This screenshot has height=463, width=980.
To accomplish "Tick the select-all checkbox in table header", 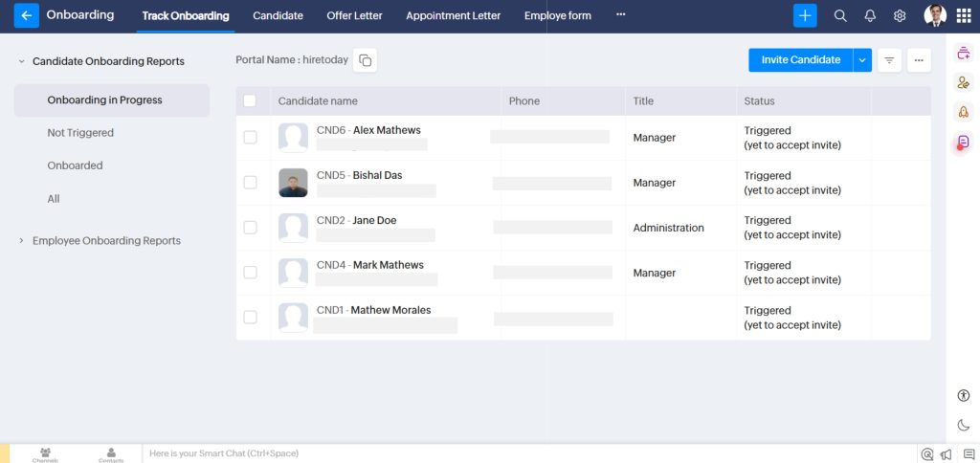I will 250,100.
